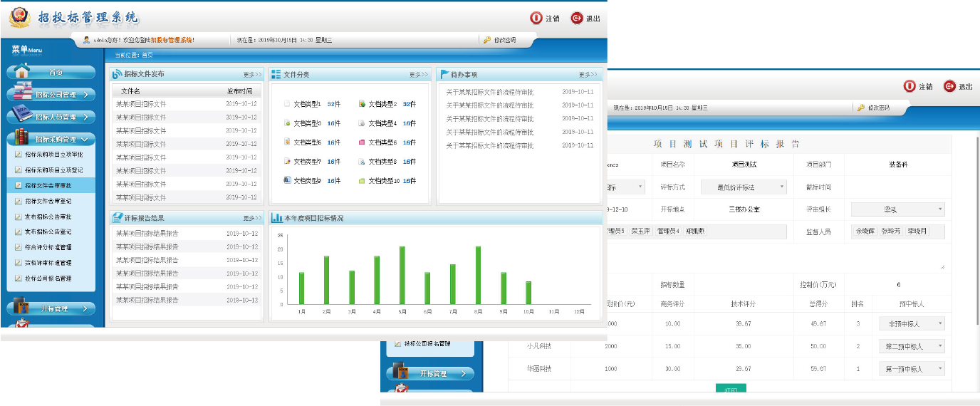
Task: Click the 首页 home house icon
Action: click(x=23, y=71)
